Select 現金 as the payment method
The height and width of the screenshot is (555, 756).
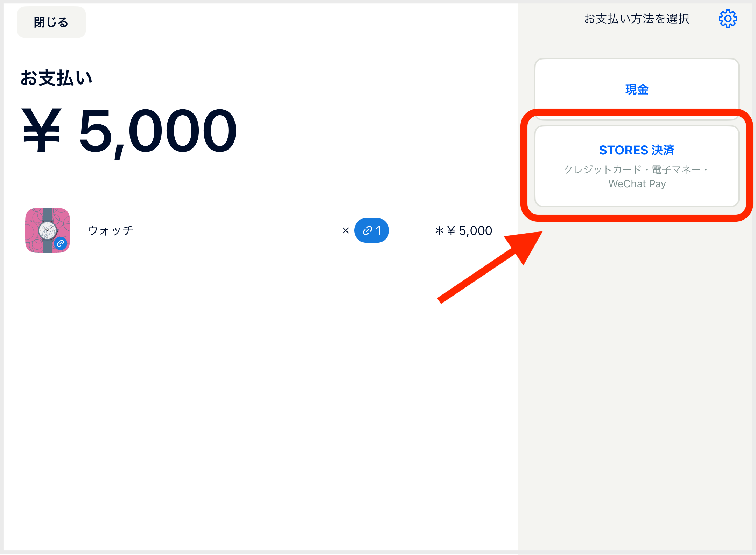[x=637, y=89]
